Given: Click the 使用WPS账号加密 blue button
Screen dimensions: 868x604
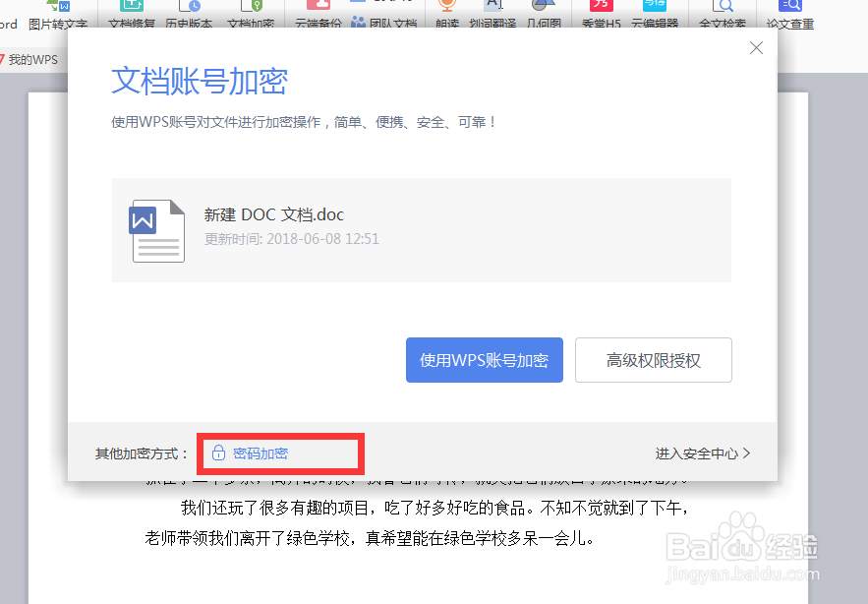Looking at the screenshot, I should [484, 360].
